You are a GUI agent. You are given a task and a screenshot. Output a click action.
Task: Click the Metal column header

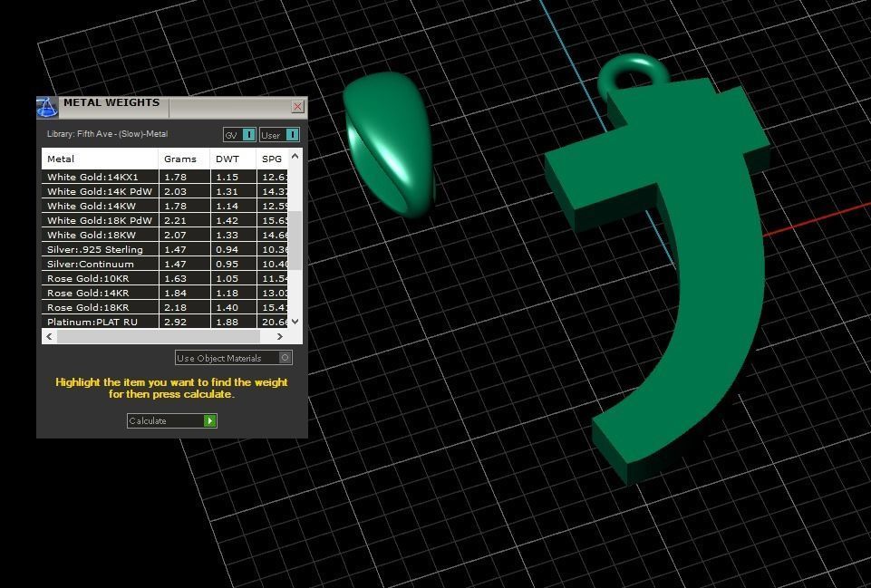coord(100,159)
